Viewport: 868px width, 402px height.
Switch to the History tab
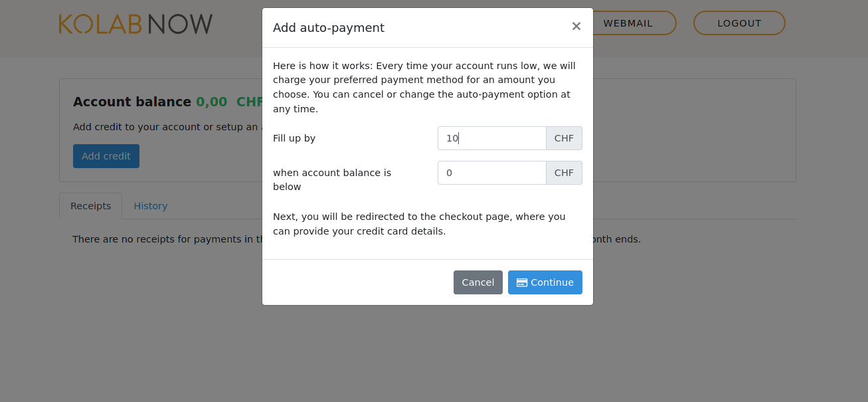point(150,206)
